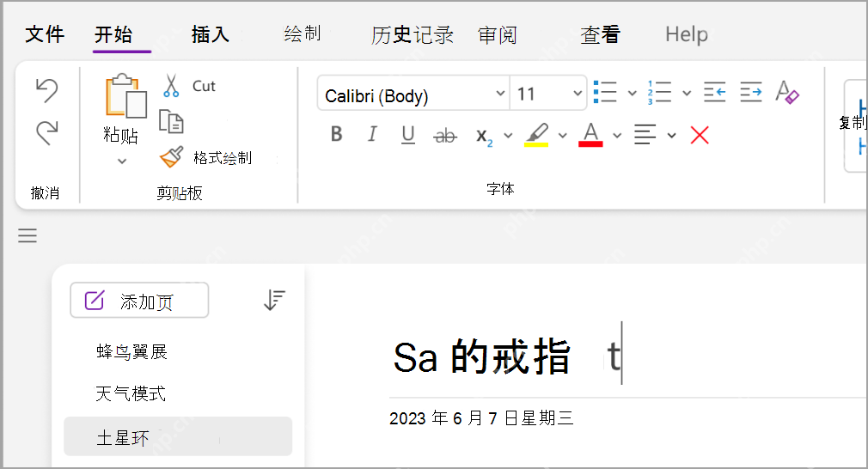This screenshot has height=469, width=868.
Task: Click the hamburger navigation menu icon
Action: [28, 235]
